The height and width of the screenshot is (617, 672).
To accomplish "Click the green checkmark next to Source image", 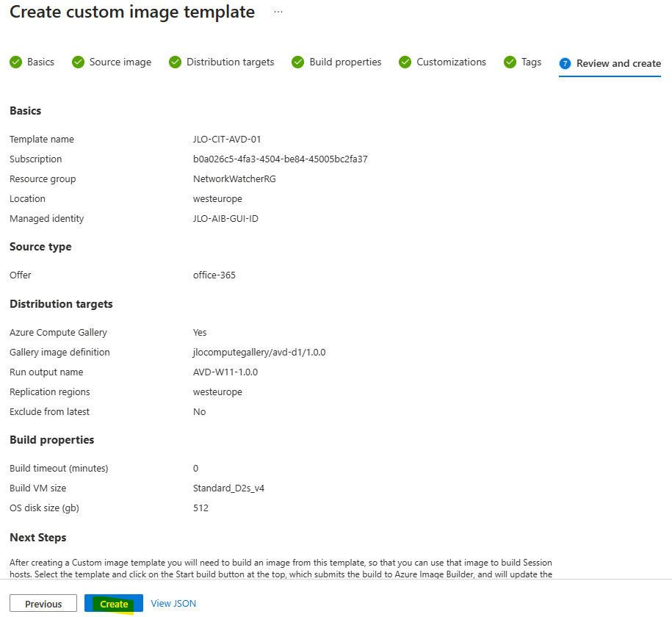I will pyautogui.click(x=78, y=62).
